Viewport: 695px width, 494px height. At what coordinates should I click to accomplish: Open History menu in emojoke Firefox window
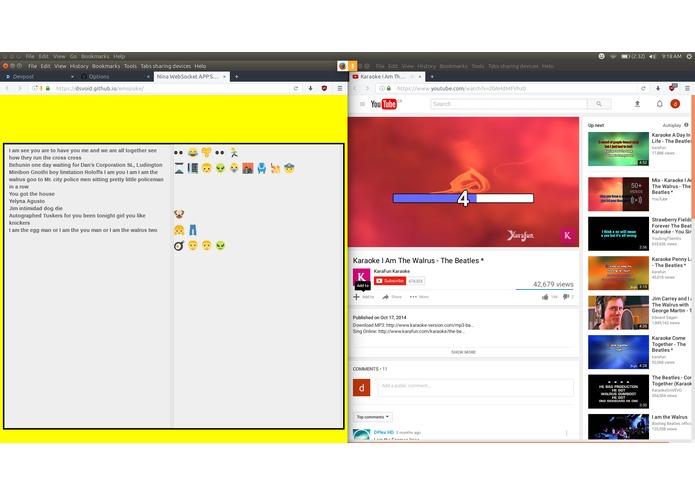click(79, 66)
